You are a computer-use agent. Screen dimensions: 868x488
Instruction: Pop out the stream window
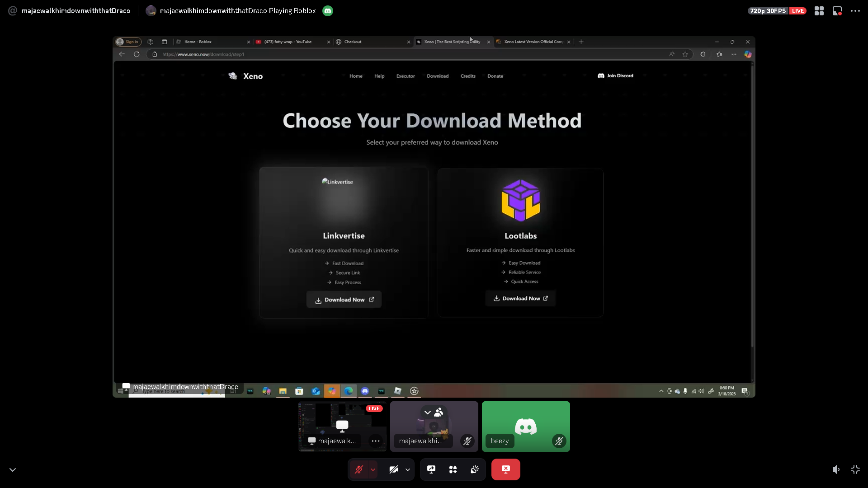pos(837,11)
